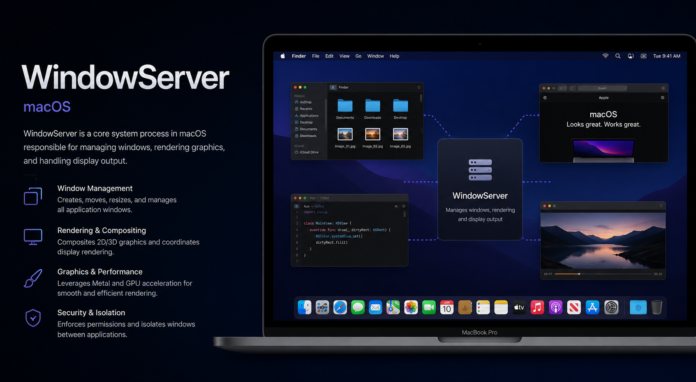
Task: Open the Trash in the Dock
Action: click(x=656, y=307)
